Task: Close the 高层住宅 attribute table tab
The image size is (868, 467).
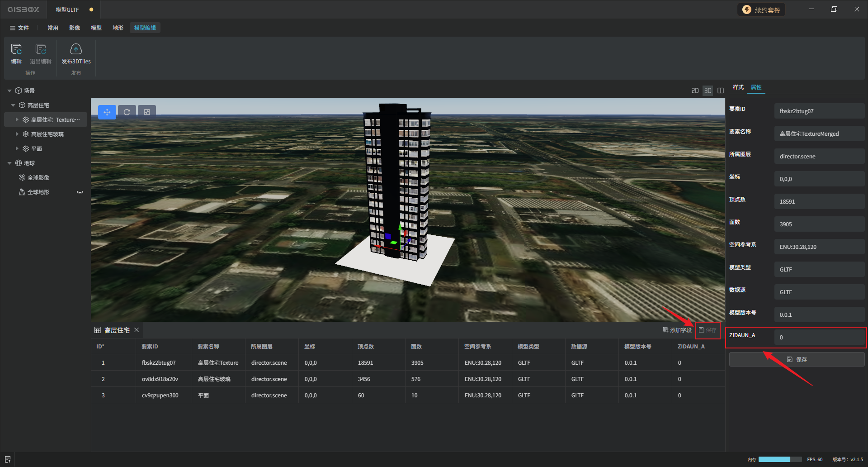Action: click(x=137, y=330)
